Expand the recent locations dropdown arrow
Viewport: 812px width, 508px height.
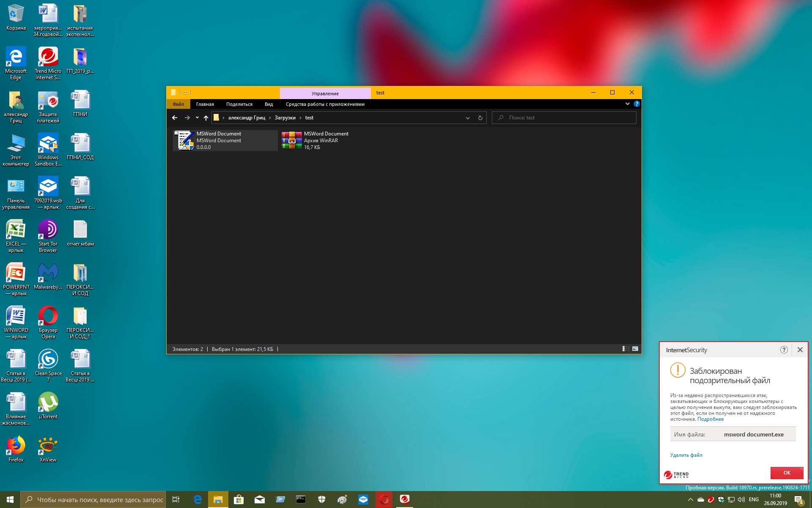coord(197,118)
